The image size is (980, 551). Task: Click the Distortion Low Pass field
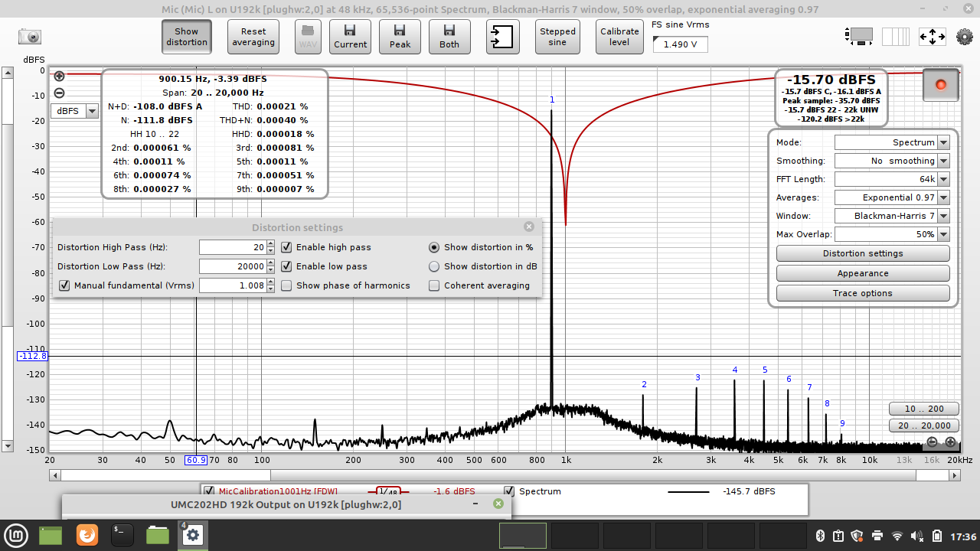coord(233,266)
